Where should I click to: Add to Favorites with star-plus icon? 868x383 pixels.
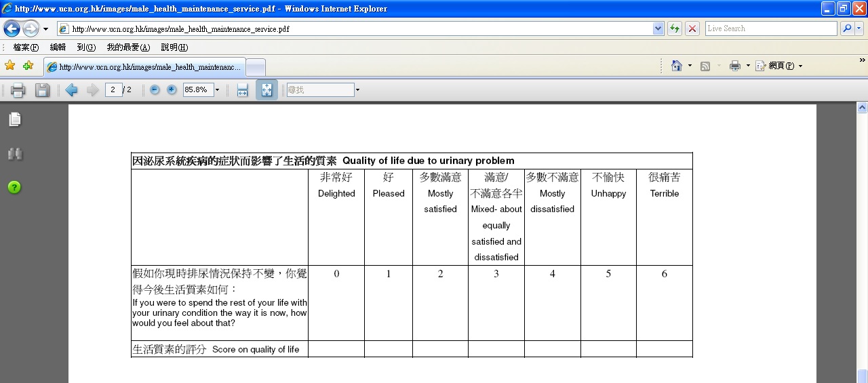(28, 66)
